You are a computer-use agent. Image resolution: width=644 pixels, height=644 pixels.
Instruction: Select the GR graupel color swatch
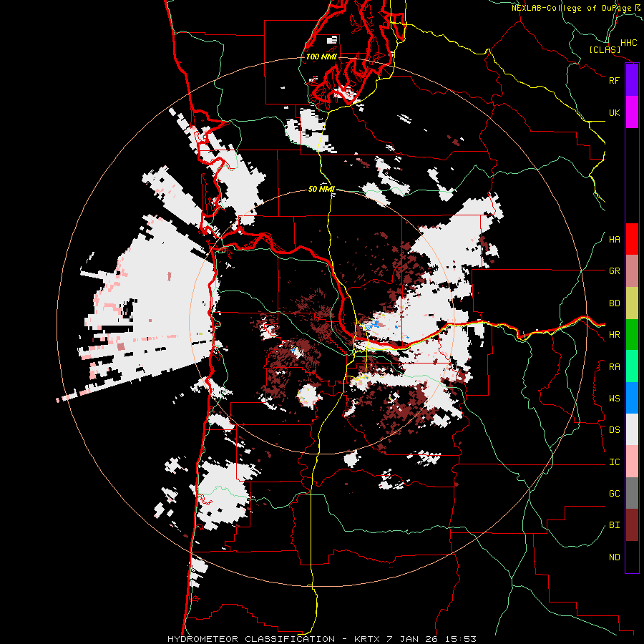pyautogui.click(x=632, y=271)
